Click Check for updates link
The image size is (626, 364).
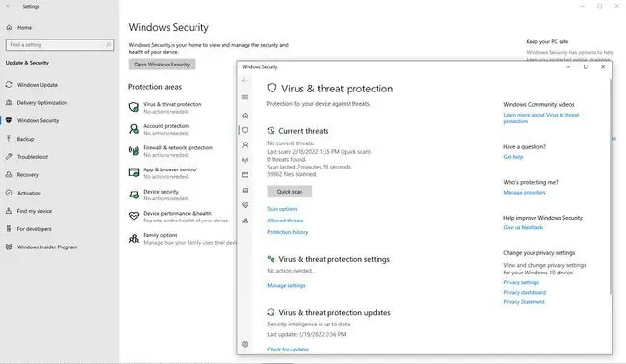[288, 350]
